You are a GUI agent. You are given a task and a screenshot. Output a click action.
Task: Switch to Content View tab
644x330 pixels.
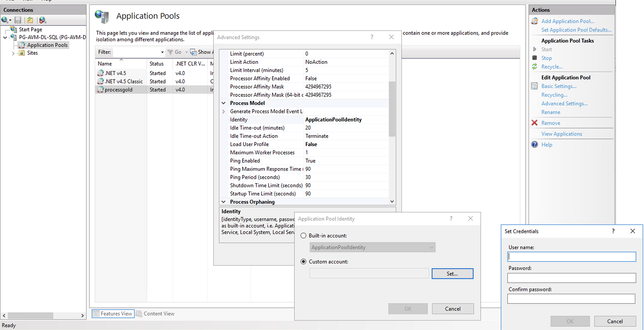[155, 314]
